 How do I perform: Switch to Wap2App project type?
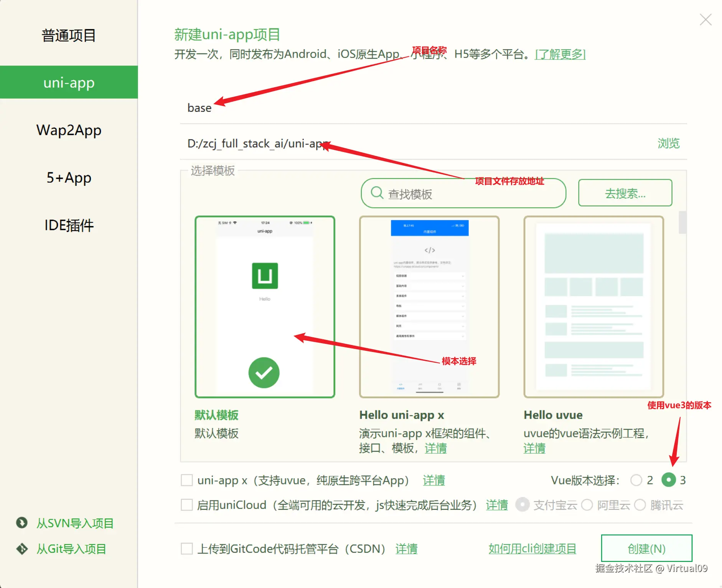[69, 130]
